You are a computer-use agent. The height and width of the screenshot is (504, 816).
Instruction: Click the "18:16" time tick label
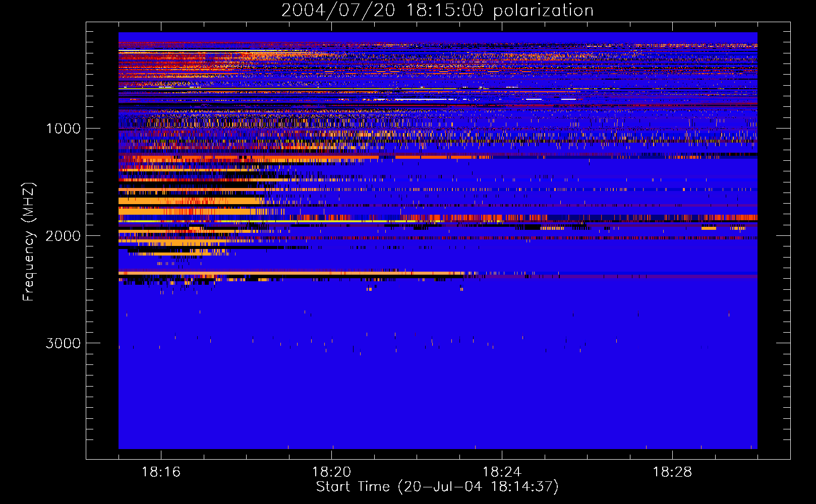pos(161,472)
